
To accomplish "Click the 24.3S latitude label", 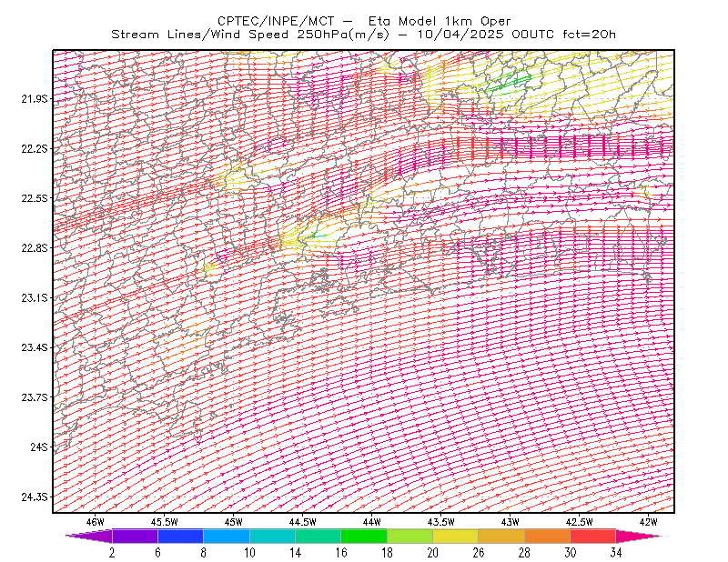I will [35, 497].
